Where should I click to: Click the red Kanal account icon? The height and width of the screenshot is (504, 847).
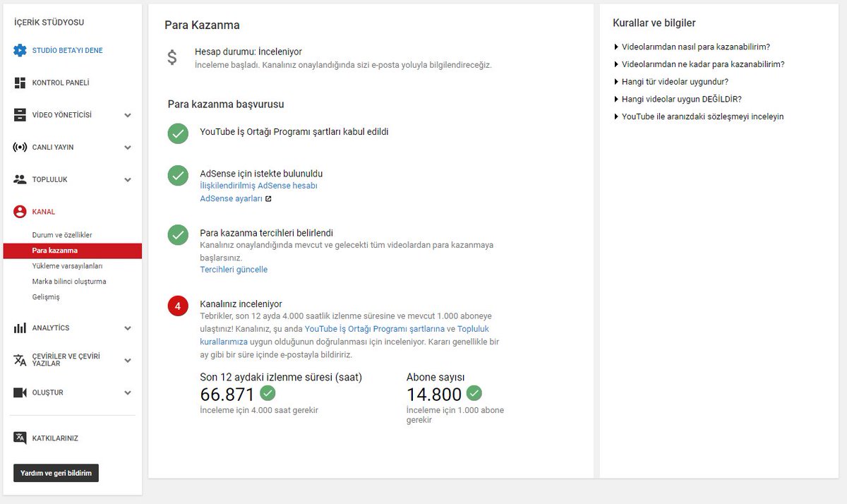point(20,212)
